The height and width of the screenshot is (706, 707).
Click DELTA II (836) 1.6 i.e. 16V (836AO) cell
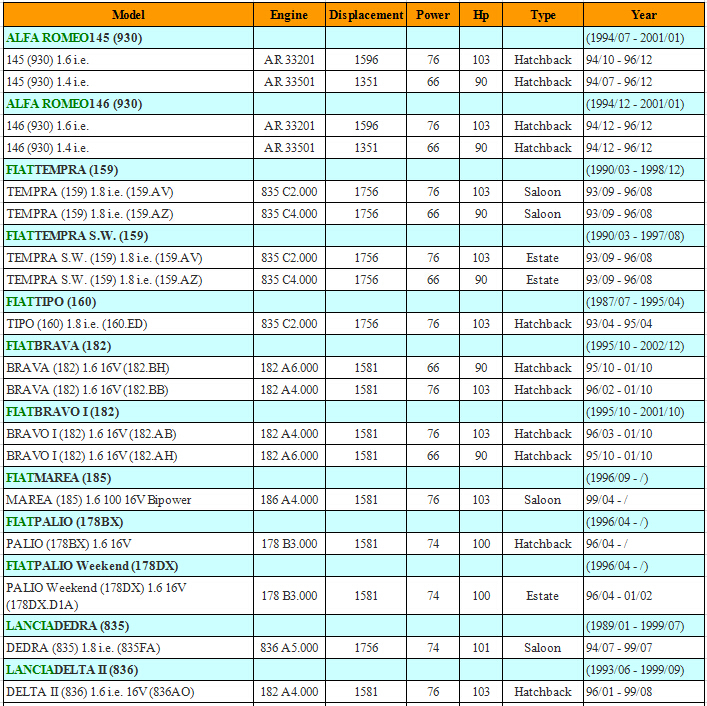(128, 692)
